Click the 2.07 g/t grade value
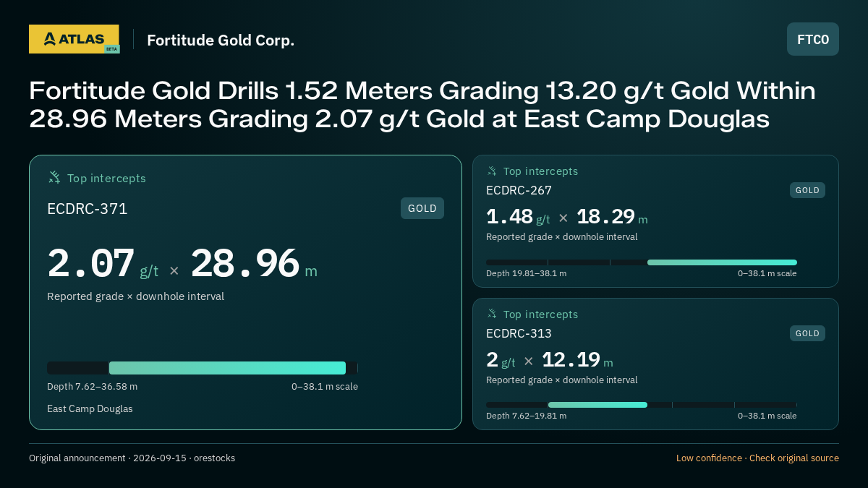Viewport: 868px width, 488px height. click(x=103, y=264)
